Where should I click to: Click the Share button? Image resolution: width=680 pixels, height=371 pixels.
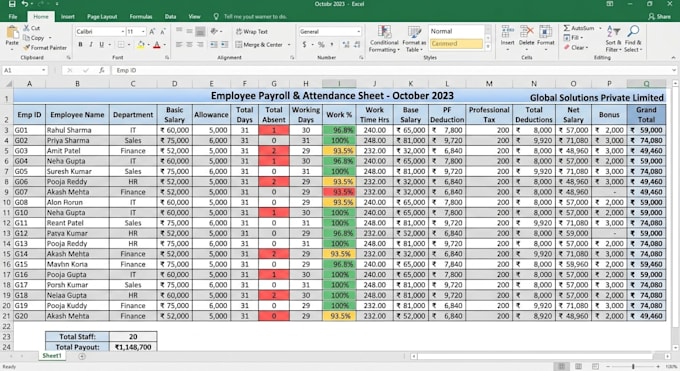(659, 16)
